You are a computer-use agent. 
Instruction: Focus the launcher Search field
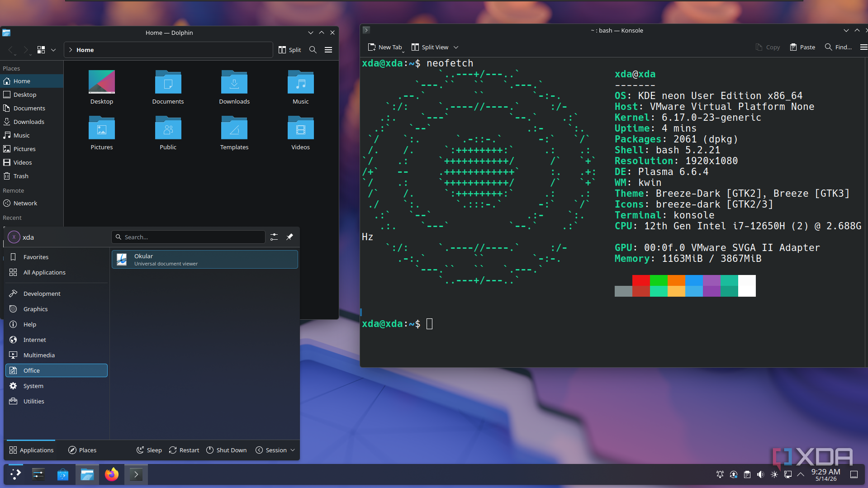tap(188, 237)
